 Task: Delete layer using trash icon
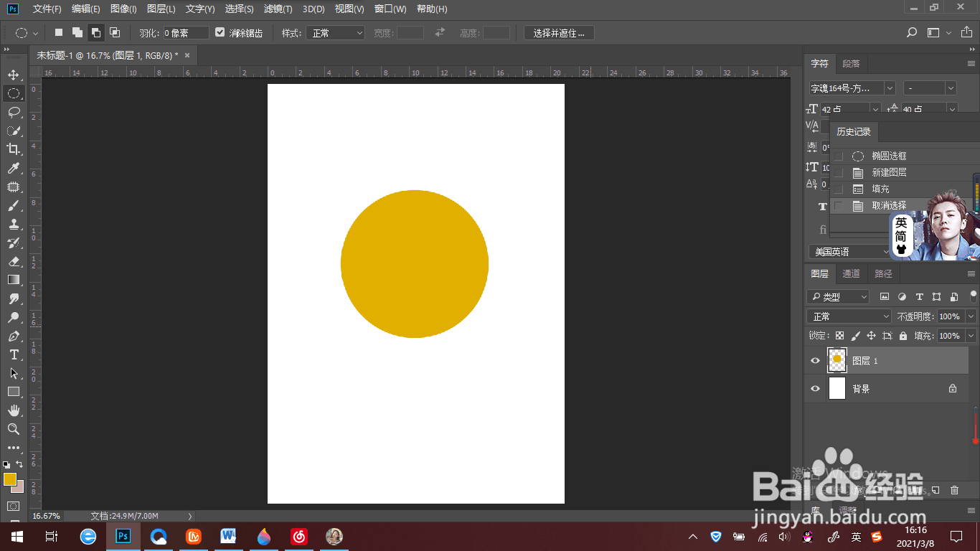point(954,490)
